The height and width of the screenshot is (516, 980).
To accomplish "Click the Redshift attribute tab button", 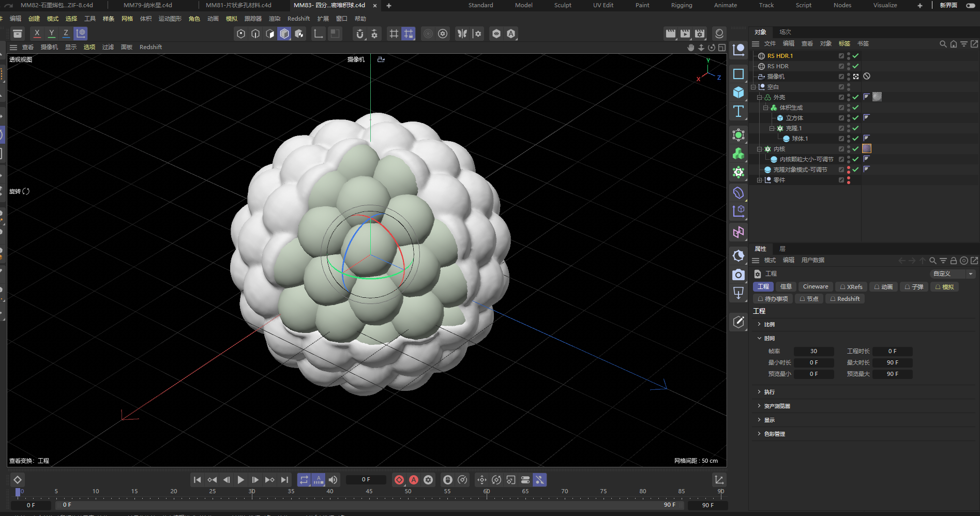I will (845, 299).
